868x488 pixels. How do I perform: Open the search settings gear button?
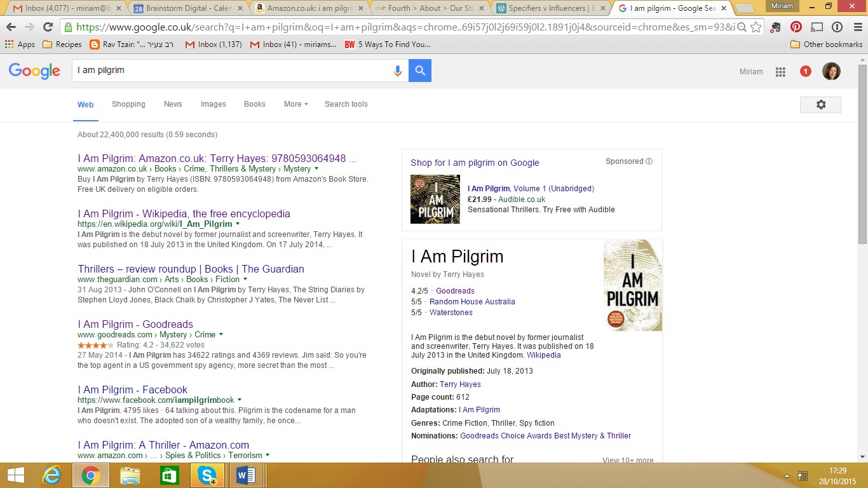[x=820, y=105]
